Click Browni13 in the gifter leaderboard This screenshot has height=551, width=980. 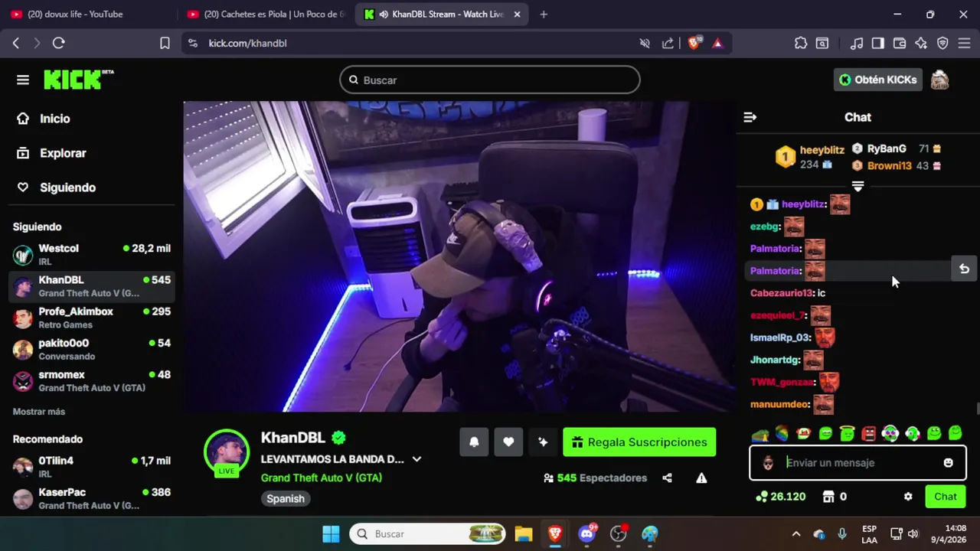click(889, 165)
